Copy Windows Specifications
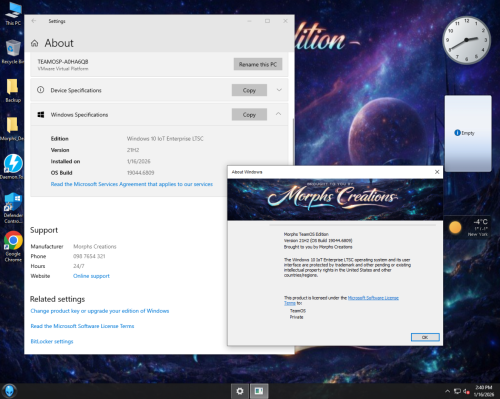The image size is (500, 399). click(249, 114)
